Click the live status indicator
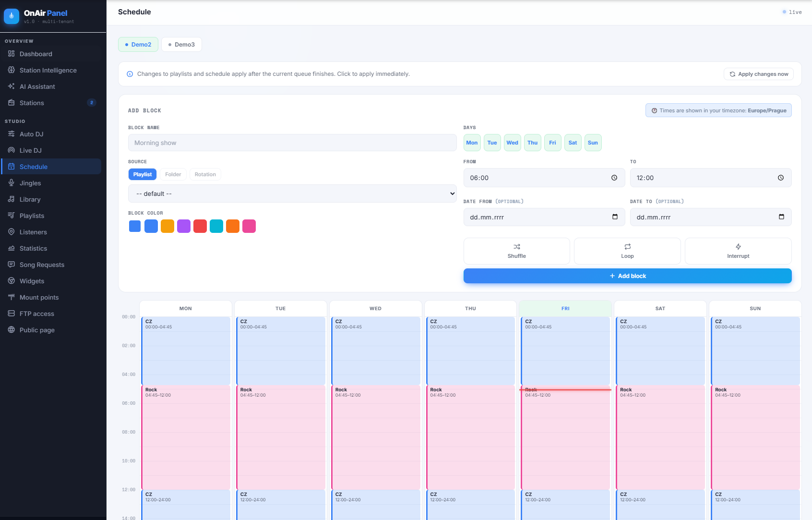812x520 pixels. [792, 12]
